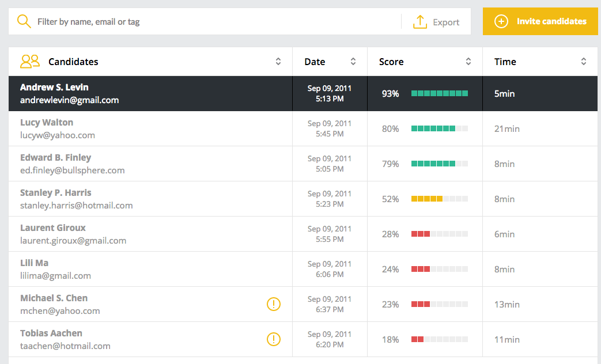Image resolution: width=601 pixels, height=364 pixels.
Task: Click the 80% score value
Action: (x=390, y=129)
